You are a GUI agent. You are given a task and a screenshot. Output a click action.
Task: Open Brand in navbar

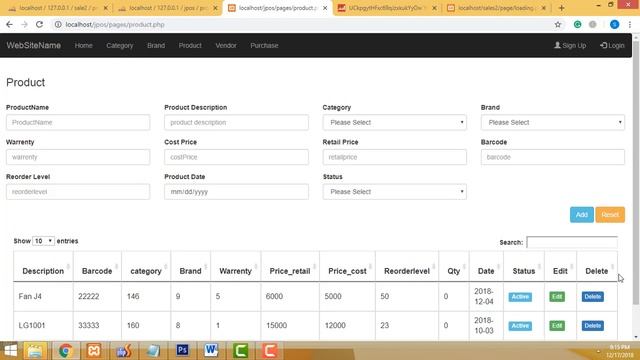click(156, 45)
